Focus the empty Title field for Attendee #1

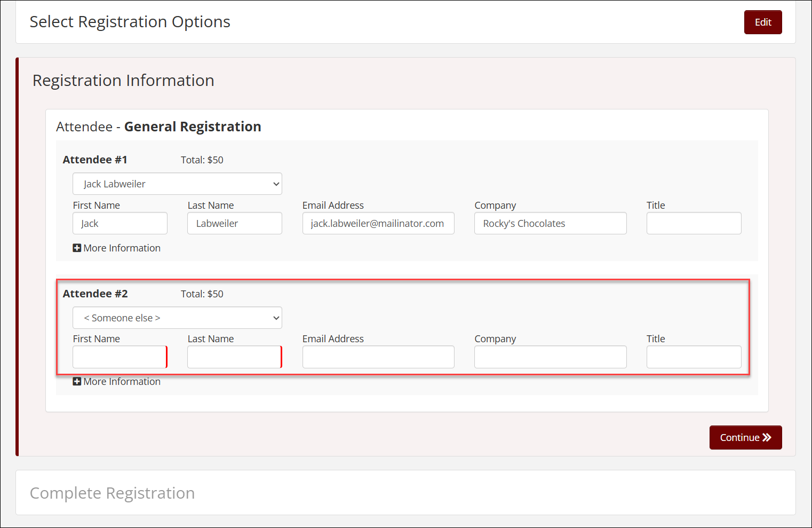pos(694,223)
